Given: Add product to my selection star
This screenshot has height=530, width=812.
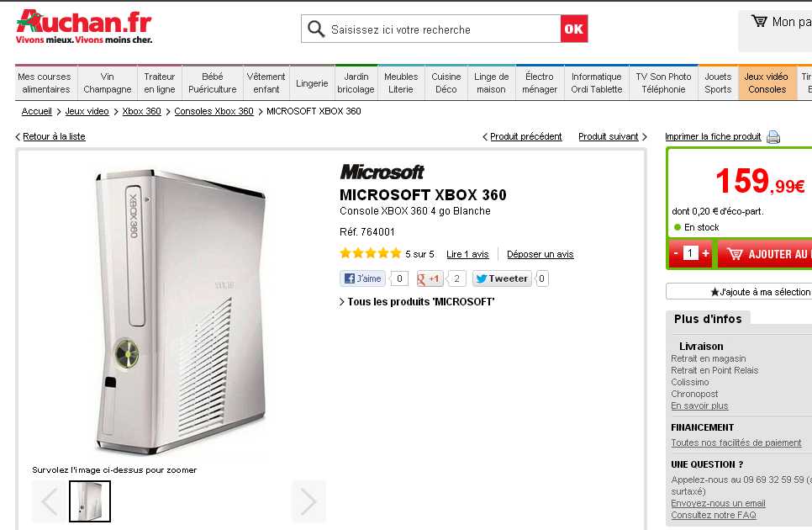Looking at the screenshot, I should pyautogui.click(x=760, y=292).
